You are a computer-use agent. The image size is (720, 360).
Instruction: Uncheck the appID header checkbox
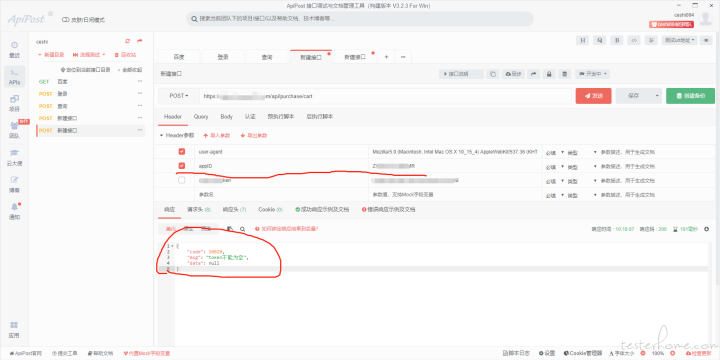pos(181,166)
